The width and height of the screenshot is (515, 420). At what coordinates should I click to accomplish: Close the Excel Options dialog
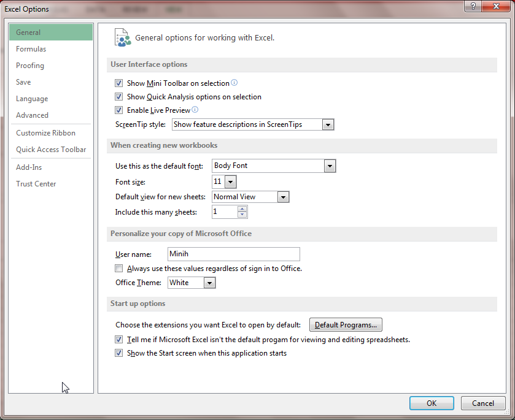pyautogui.click(x=497, y=6)
